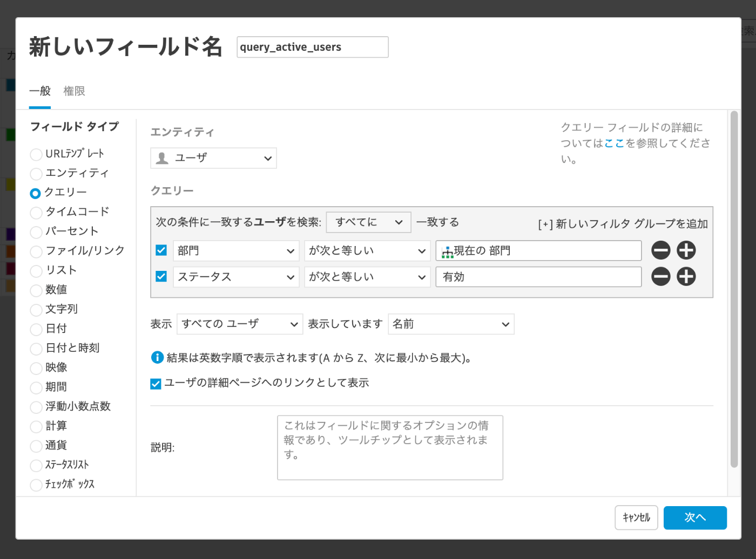This screenshot has width=756, height=559.
Task: Switch to the 一般 tab
Action: [40, 91]
